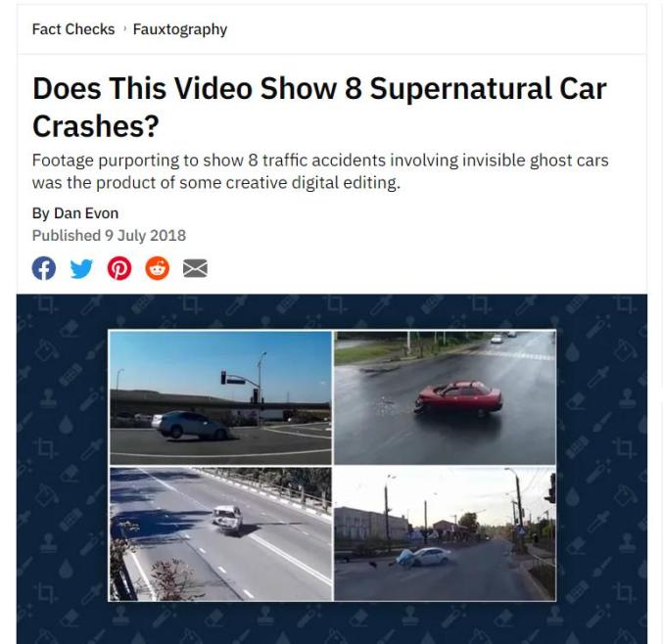The height and width of the screenshot is (644, 663).
Task: Click the red car crash thumbnail
Action: (x=445, y=397)
